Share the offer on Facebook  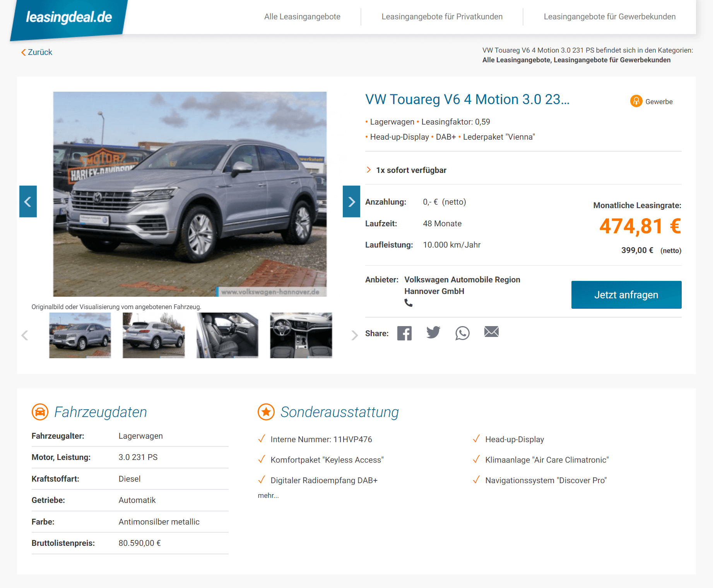pyautogui.click(x=404, y=333)
